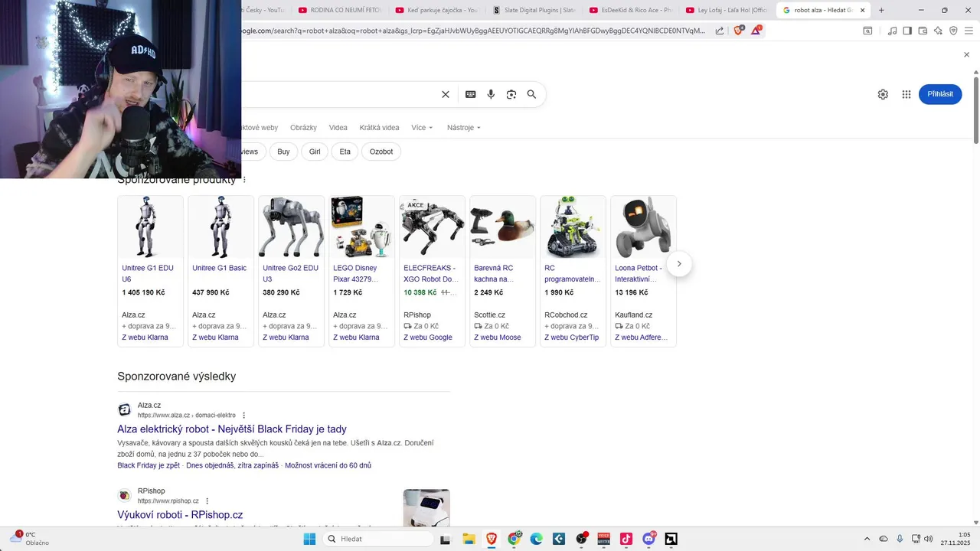Switch to 'RODINA CO NEUMÍ FETOVAT' tab
The height and width of the screenshot is (551, 980).
(340, 10)
